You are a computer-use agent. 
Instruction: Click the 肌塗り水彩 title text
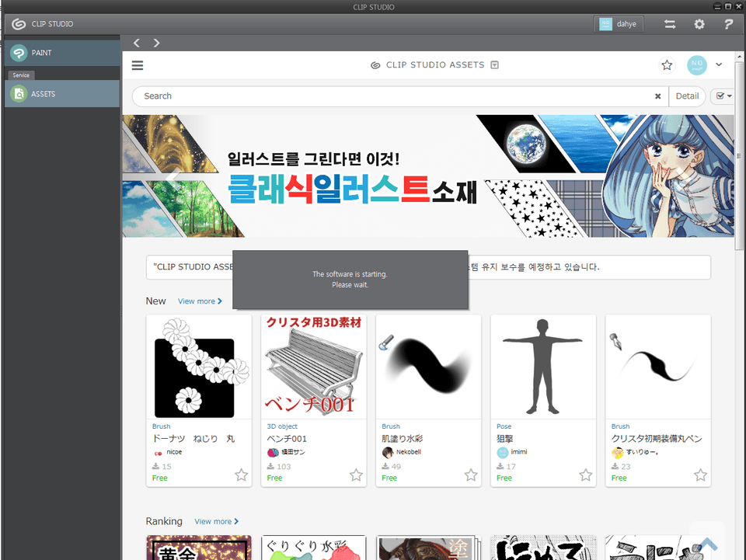(403, 439)
